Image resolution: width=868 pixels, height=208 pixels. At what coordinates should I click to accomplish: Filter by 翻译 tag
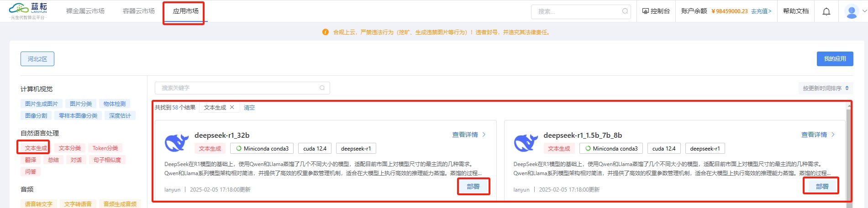click(31, 160)
